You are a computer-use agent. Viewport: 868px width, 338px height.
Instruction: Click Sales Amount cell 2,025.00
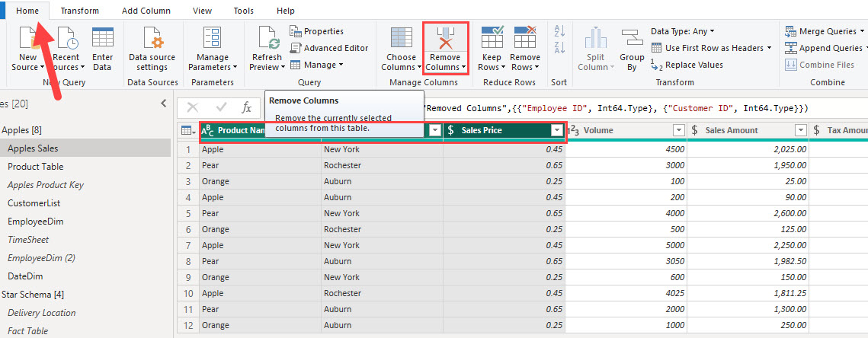(748, 149)
